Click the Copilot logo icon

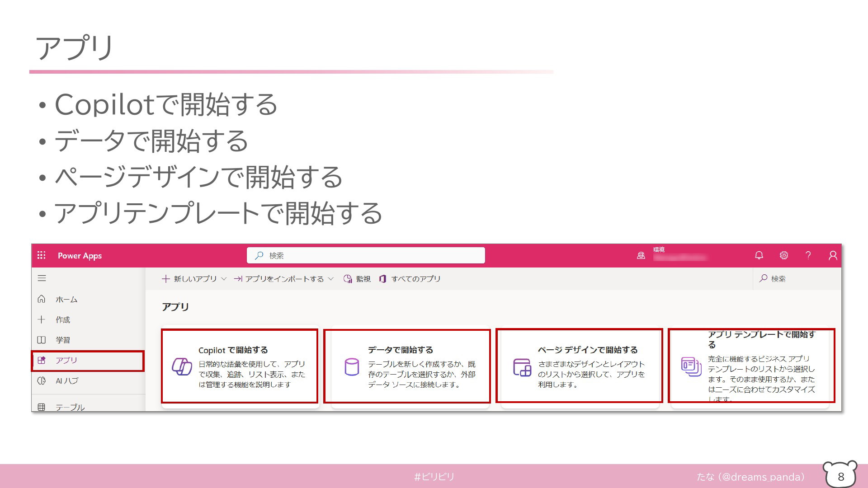182,366
